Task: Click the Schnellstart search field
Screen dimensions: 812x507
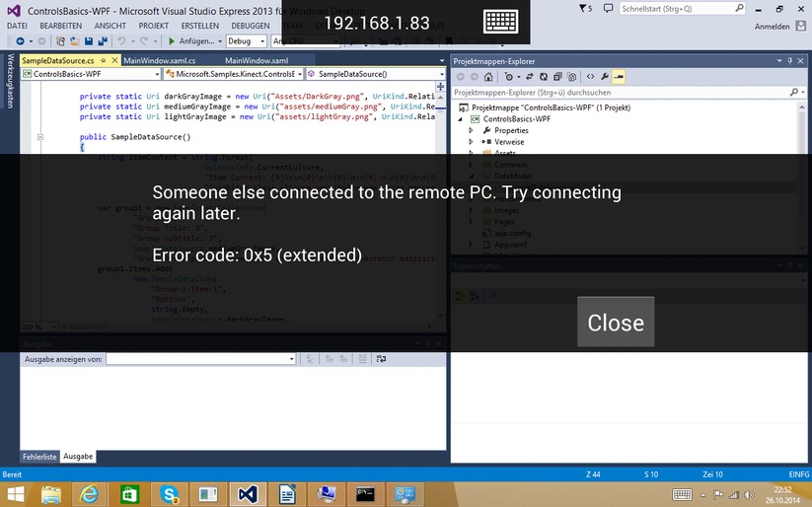Action: [682, 8]
